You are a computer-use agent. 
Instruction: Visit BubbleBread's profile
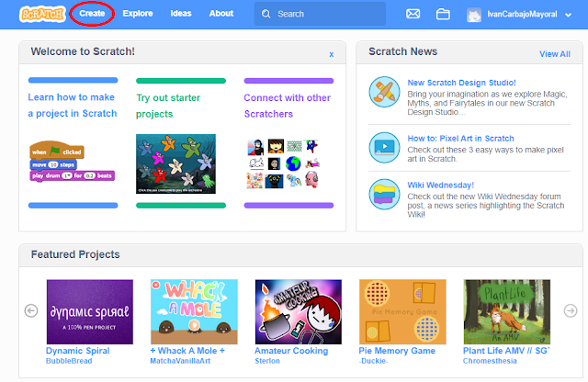click(x=69, y=361)
